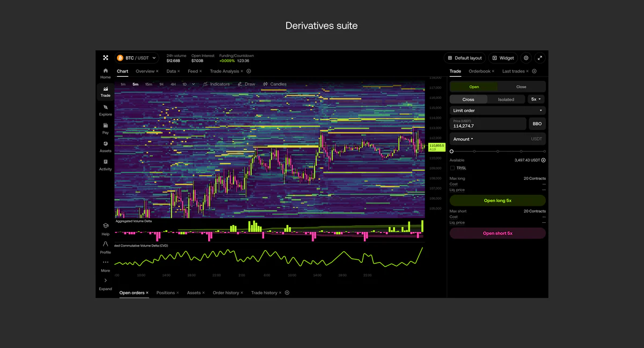The width and height of the screenshot is (644, 348).
Task: Close the Positions tab
Action: coord(178,293)
